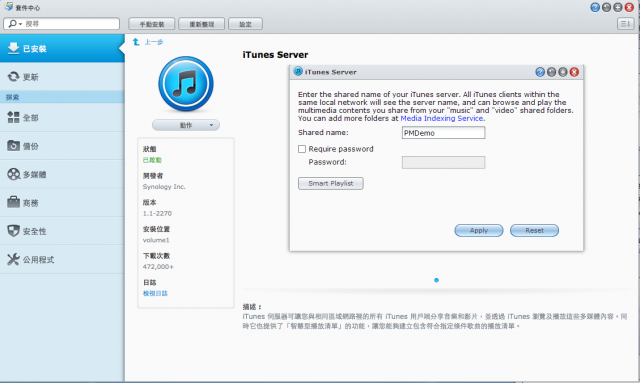Click Reset in iTunes Server dialog

534,230
